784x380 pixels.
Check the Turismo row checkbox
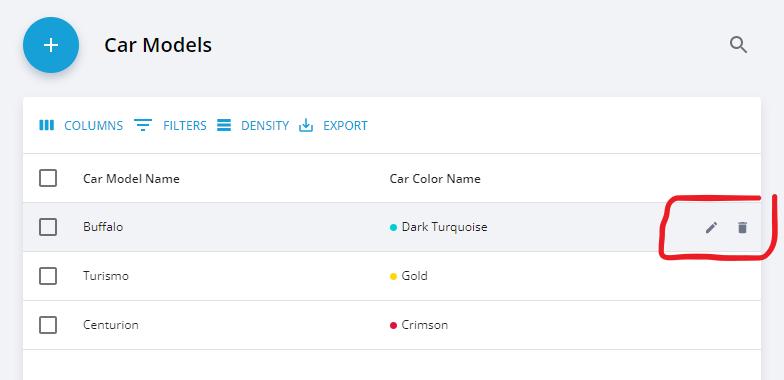tap(48, 276)
